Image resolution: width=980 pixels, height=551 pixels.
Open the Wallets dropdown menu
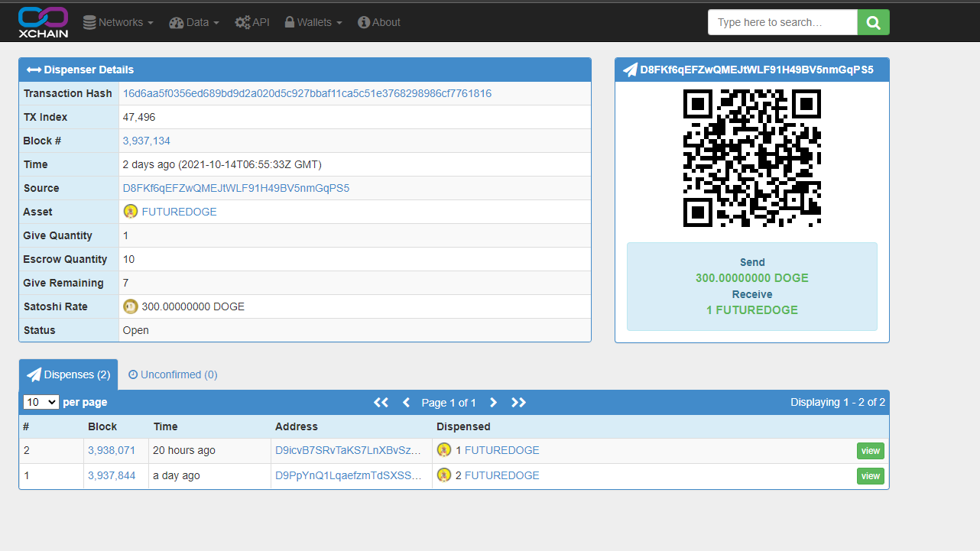pos(313,22)
